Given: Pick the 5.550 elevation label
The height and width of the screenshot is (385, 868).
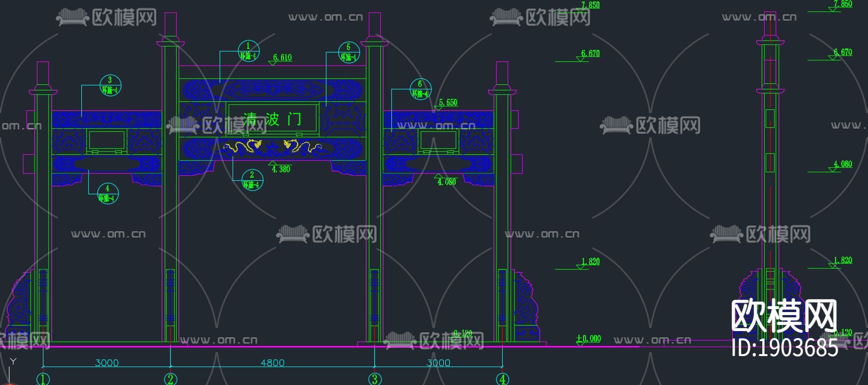Looking at the screenshot, I should click(x=448, y=102).
